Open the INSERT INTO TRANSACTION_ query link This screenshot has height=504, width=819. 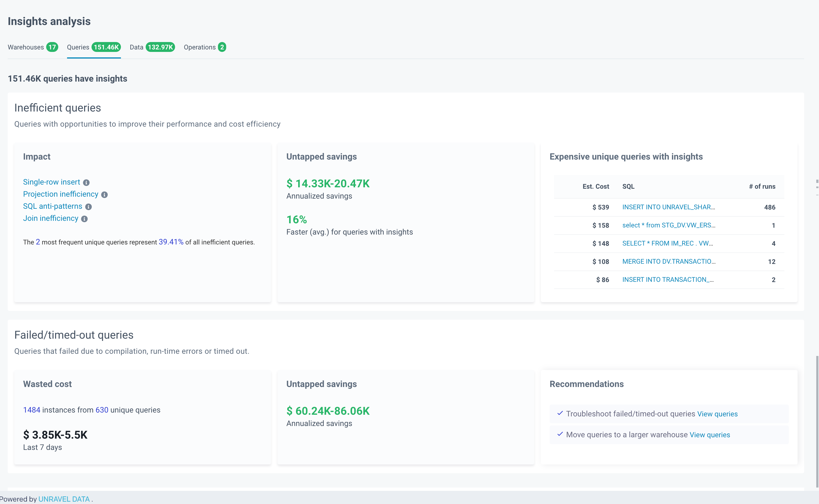click(x=668, y=280)
